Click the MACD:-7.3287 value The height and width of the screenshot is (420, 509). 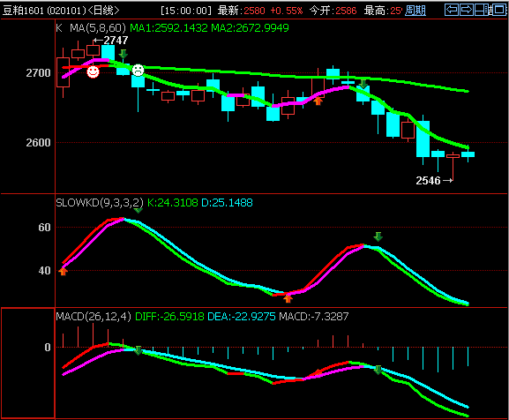(x=314, y=317)
